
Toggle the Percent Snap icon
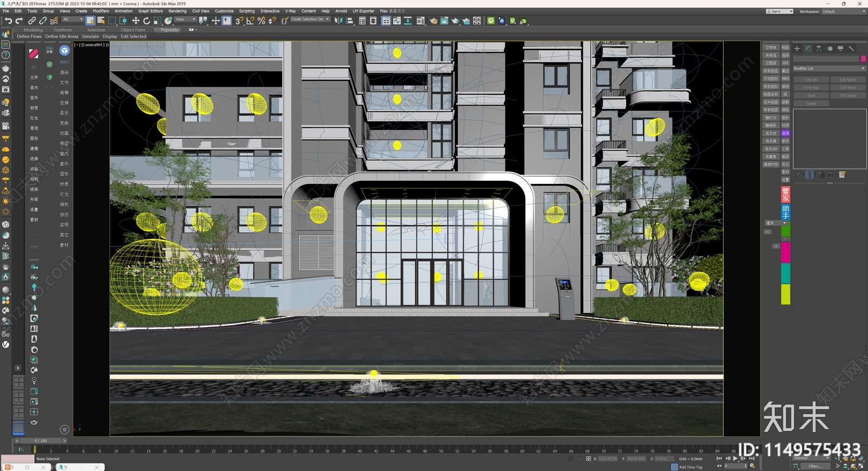pyautogui.click(x=261, y=21)
